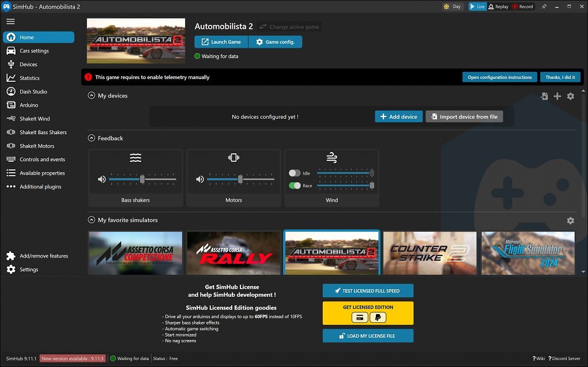Toggle the Wind Race switch
Screen dimensions: 588x367
(x=295, y=186)
